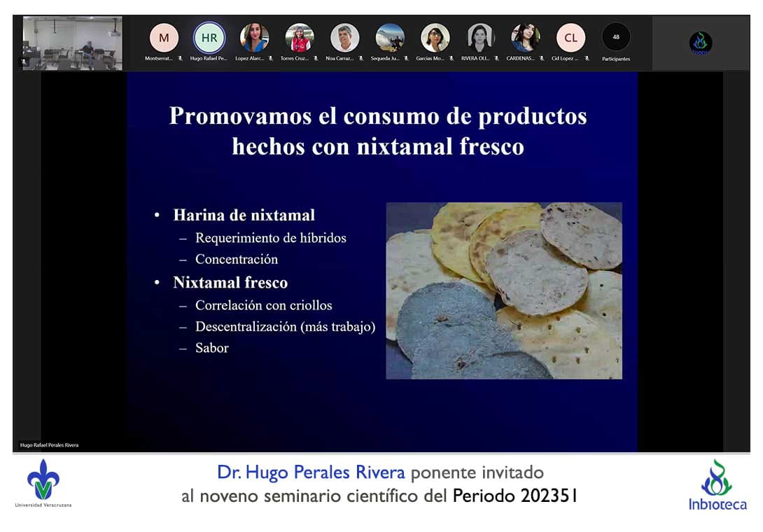
Task: Click Lopez Alarc participant photo
Action: (x=254, y=38)
